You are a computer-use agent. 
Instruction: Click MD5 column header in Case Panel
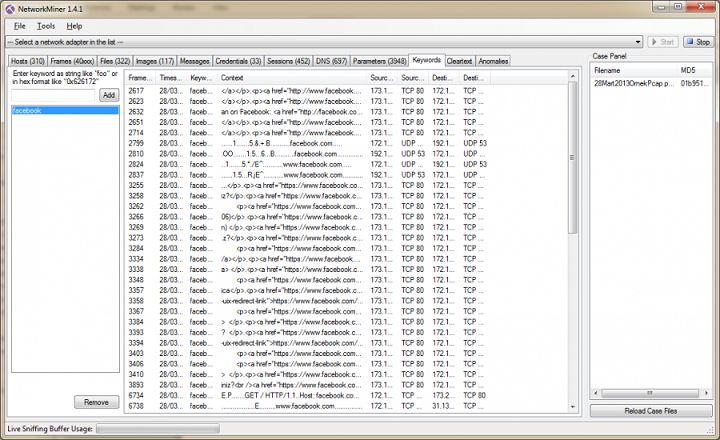[x=695, y=70]
